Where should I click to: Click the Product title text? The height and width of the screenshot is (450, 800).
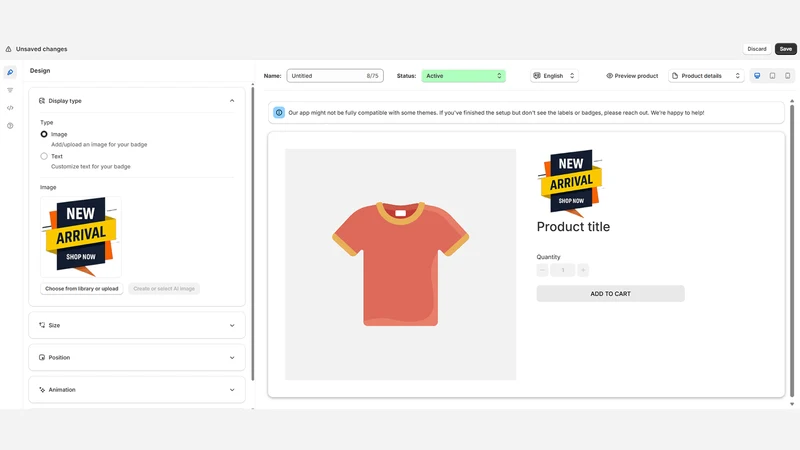[573, 227]
